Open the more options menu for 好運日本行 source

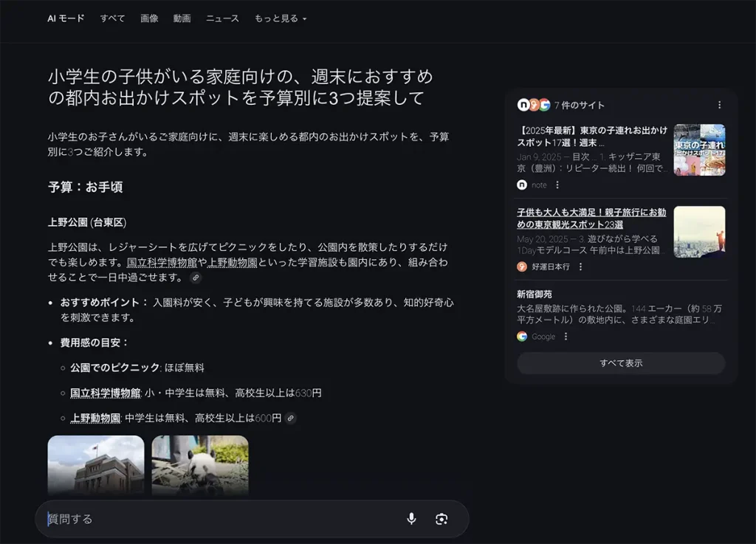(580, 267)
